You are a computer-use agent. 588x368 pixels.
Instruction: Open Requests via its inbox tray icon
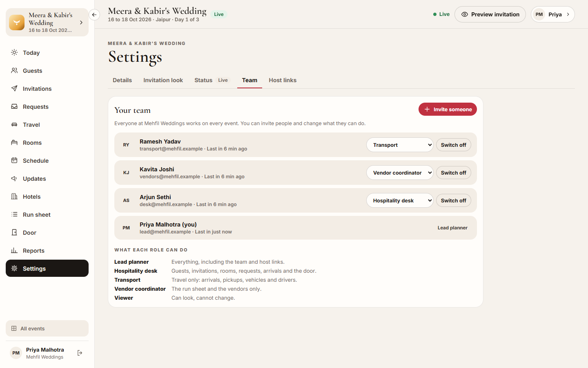point(14,107)
